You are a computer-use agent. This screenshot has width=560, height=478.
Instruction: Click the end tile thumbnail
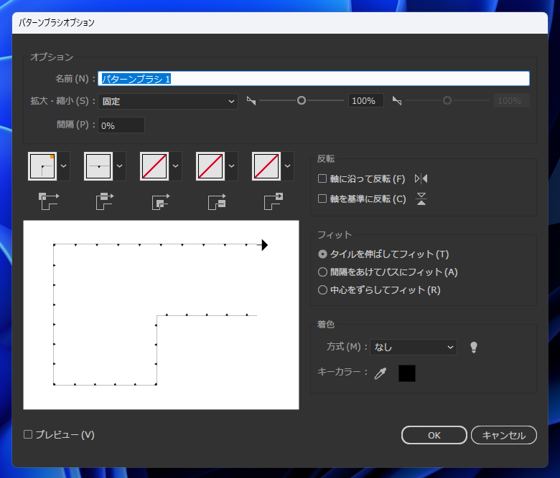coord(266,166)
